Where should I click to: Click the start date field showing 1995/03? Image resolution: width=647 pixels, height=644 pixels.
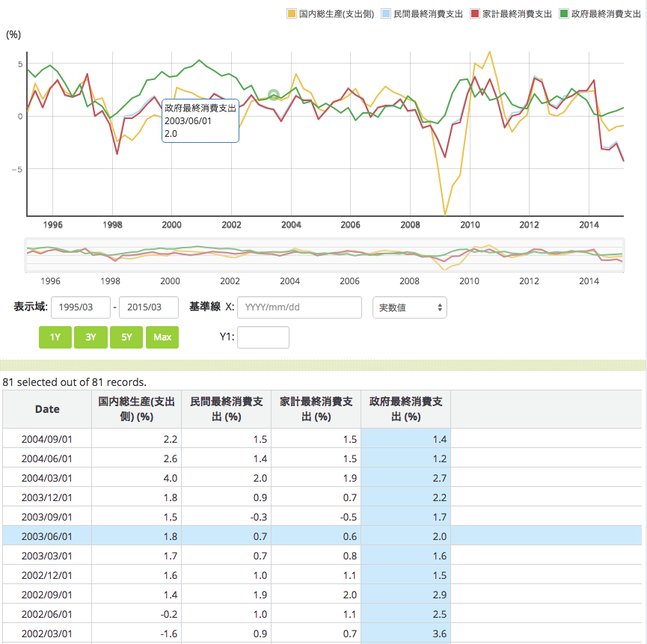(x=80, y=307)
